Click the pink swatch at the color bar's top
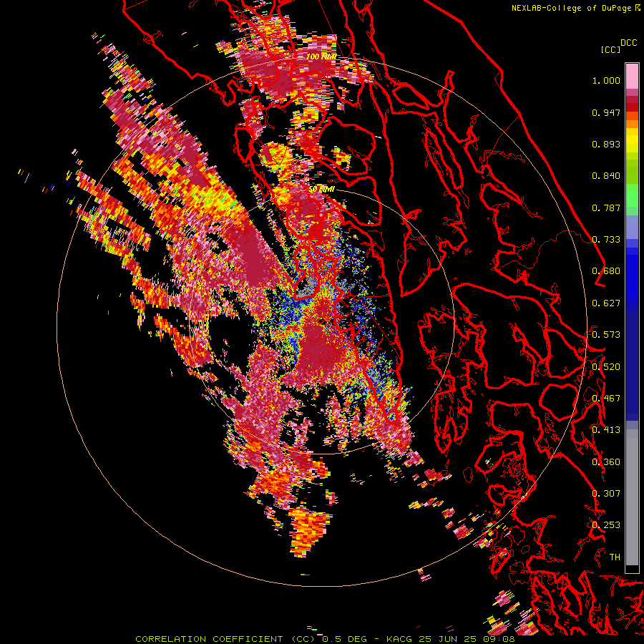This screenshot has width=644, height=644. (x=632, y=76)
